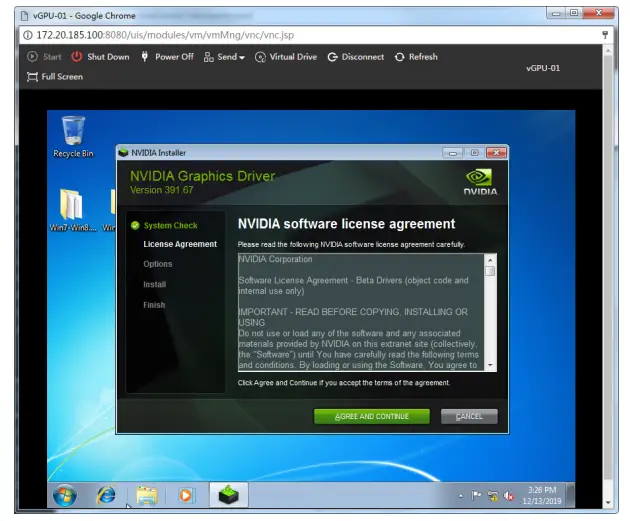
Task: Show hidden tray icons arrow
Action: (x=460, y=496)
